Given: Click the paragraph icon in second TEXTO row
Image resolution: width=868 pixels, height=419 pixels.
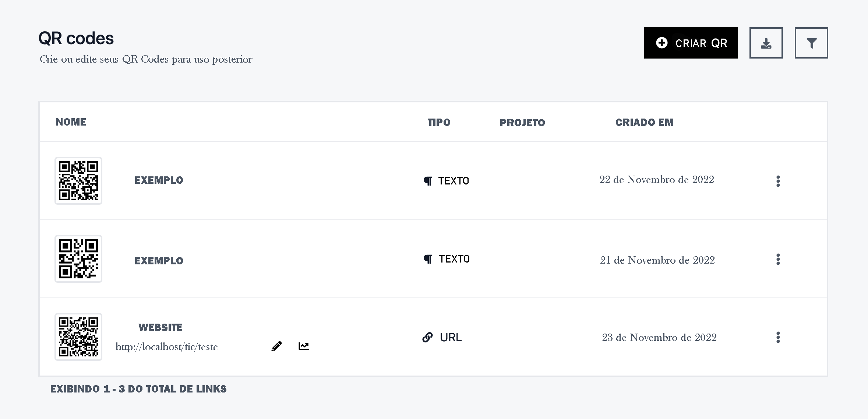Looking at the screenshot, I should 428,259.
